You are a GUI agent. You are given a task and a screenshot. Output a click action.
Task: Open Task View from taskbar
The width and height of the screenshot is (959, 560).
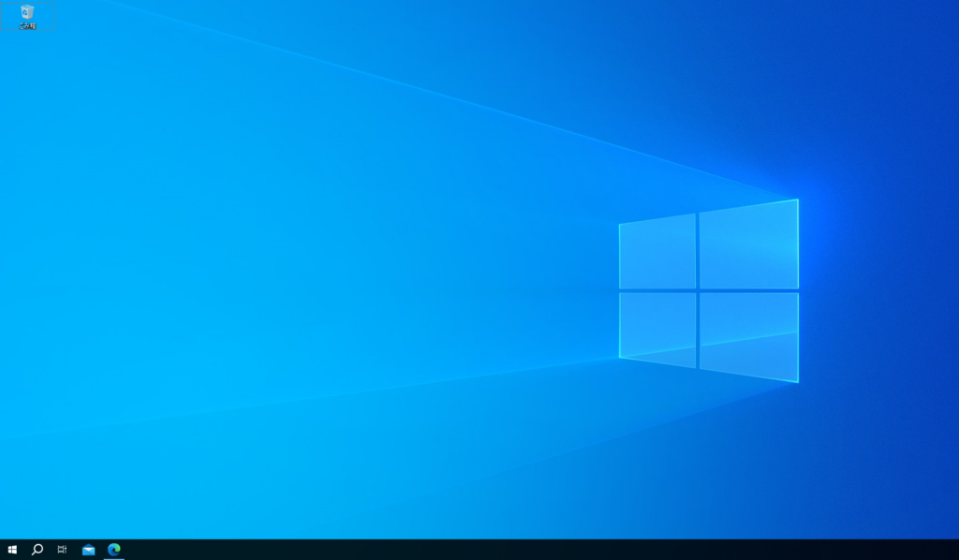pyautogui.click(x=63, y=550)
